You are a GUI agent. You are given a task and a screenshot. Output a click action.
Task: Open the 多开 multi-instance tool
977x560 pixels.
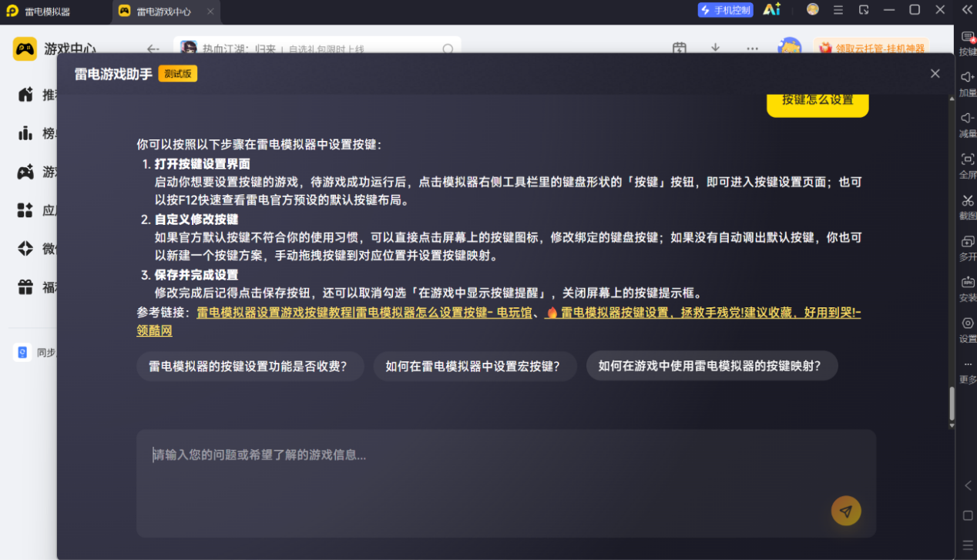[x=968, y=247]
